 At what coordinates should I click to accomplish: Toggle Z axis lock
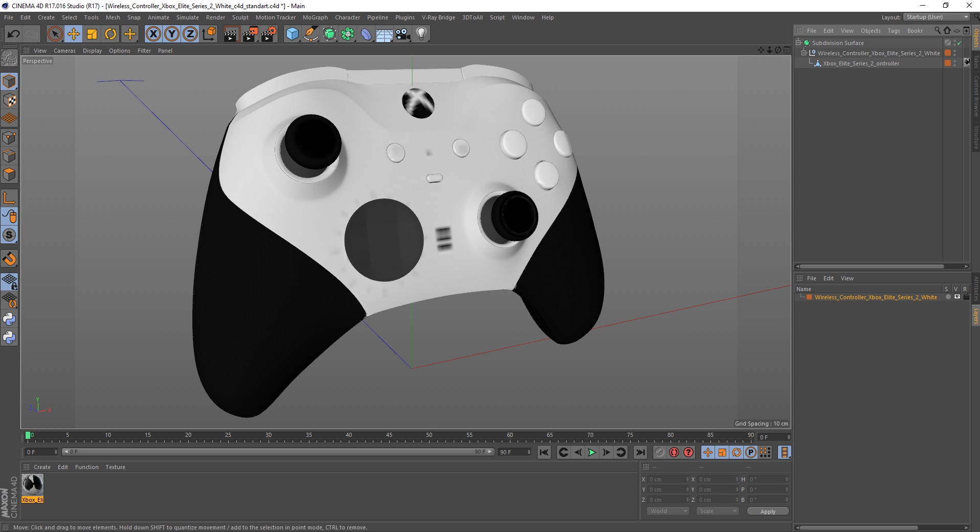[x=190, y=34]
